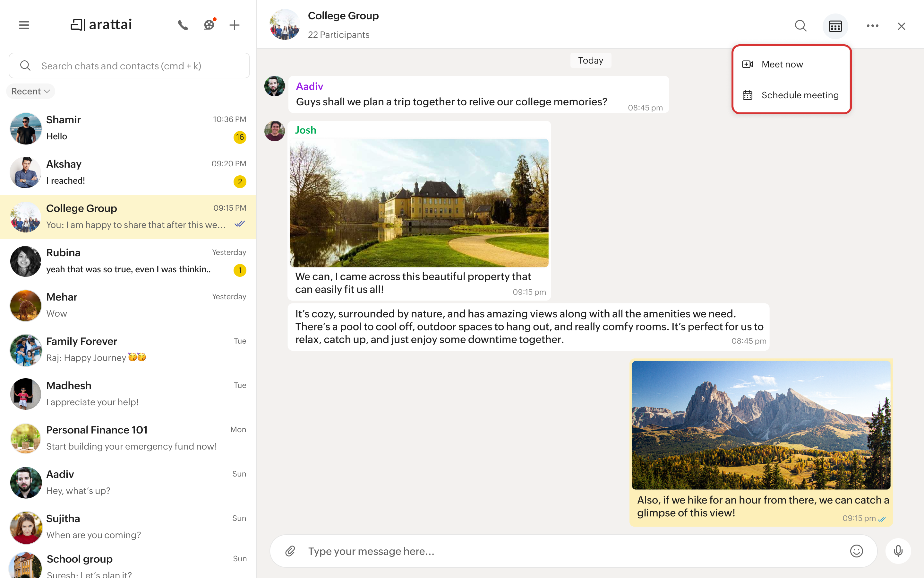The image size is (924, 578).
Task: Click the 'We can, I came across' caption
Action: 413,283
